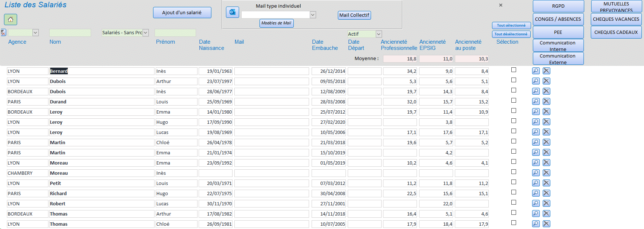
Task: View details of Petit Louis
Action: (x=536, y=183)
